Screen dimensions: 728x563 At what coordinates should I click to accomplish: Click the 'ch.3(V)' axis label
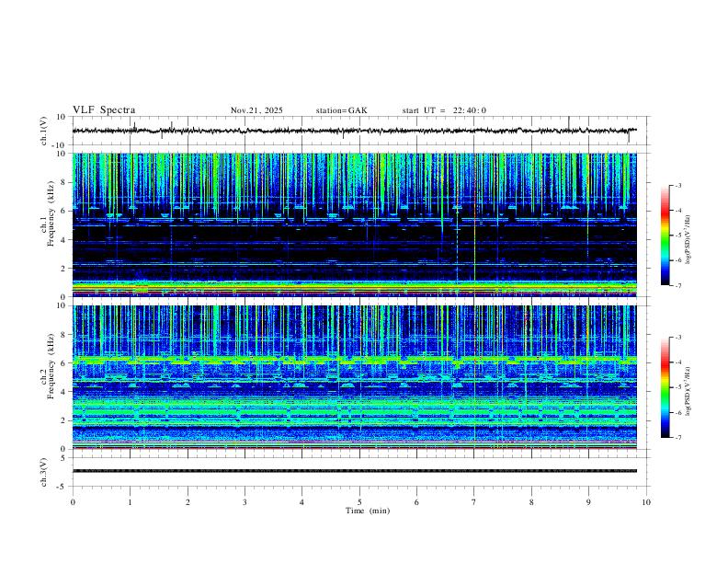pos(44,472)
